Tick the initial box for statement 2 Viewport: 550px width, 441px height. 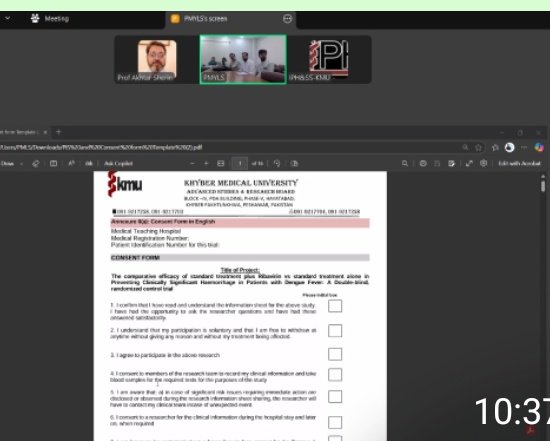coord(335,330)
